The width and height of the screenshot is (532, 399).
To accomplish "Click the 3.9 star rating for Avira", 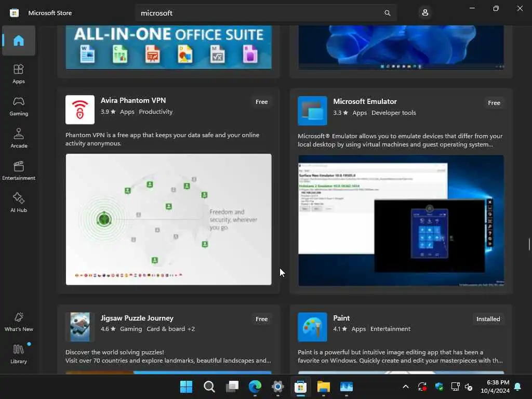I will point(108,112).
